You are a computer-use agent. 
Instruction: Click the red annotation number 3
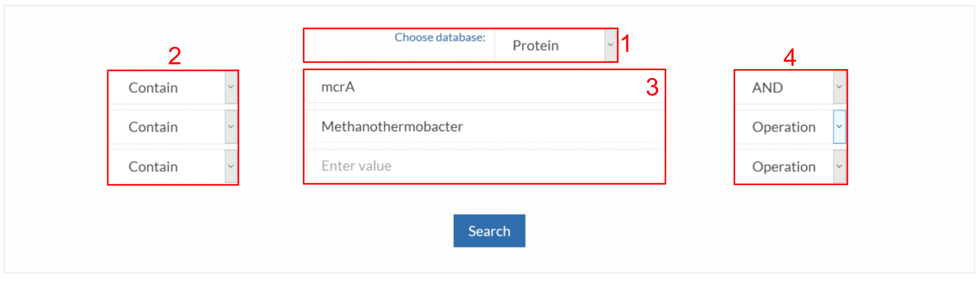tap(652, 87)
